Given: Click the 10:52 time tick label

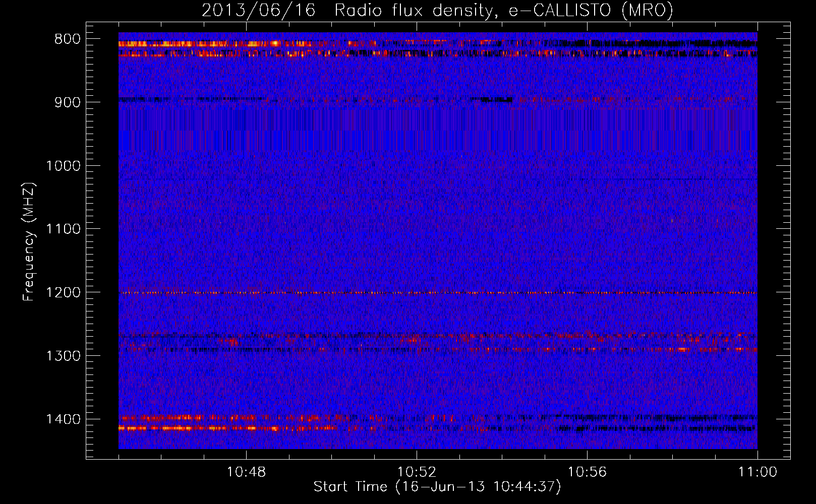Looking at the screenshot, I should click(x=417, y=472).
